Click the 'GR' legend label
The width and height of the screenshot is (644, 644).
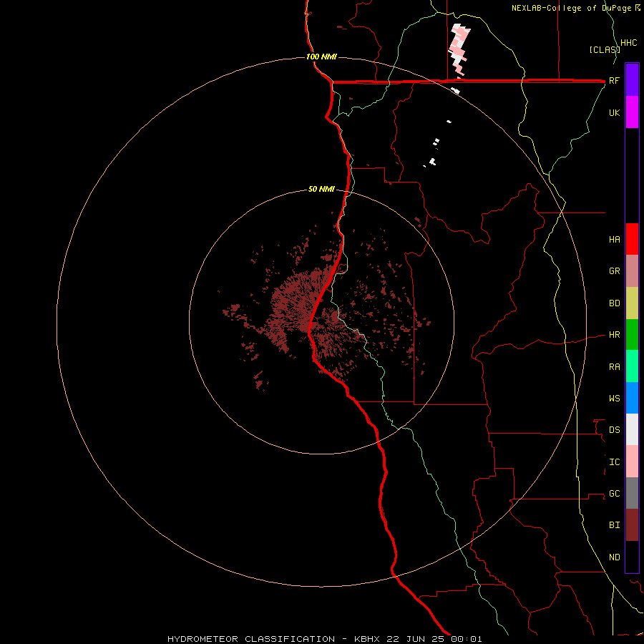click(614, 271)
